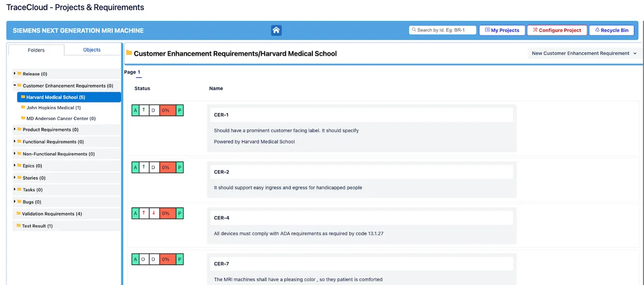644x285 pixels.
Task: Click the 'D' badge for CER-2
Action: (x=153, y=167)
